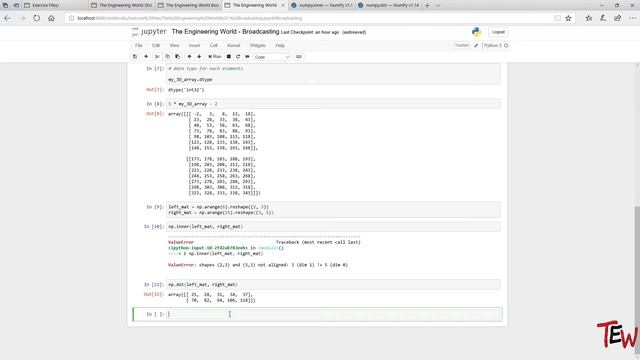The image size is (640, 360).
Task: Click the Trusted notebook indicator
Action: pyautogui.click(x=462, y=45)
